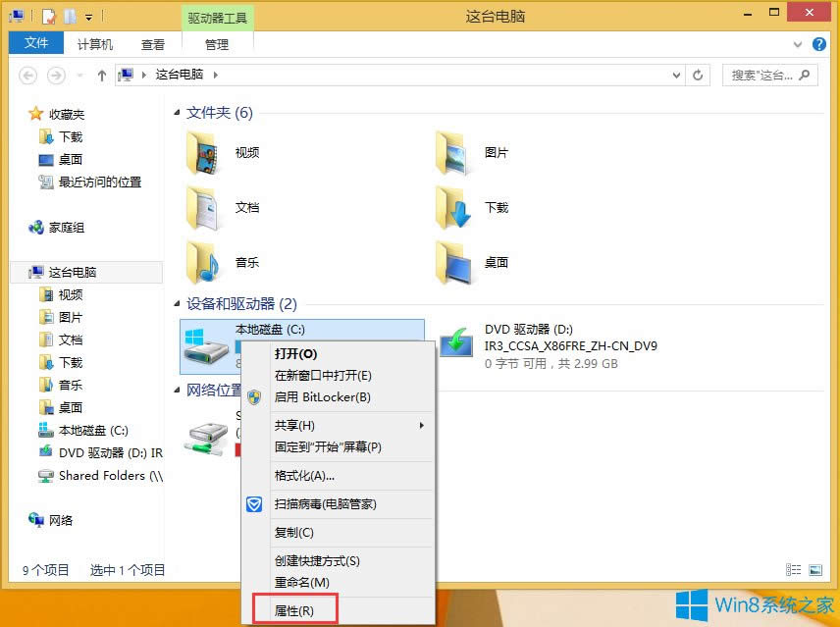This screenshot has height=627, width=840.
Task: Open the 管理 drive tools tab
Action: (x=217, y=44)
